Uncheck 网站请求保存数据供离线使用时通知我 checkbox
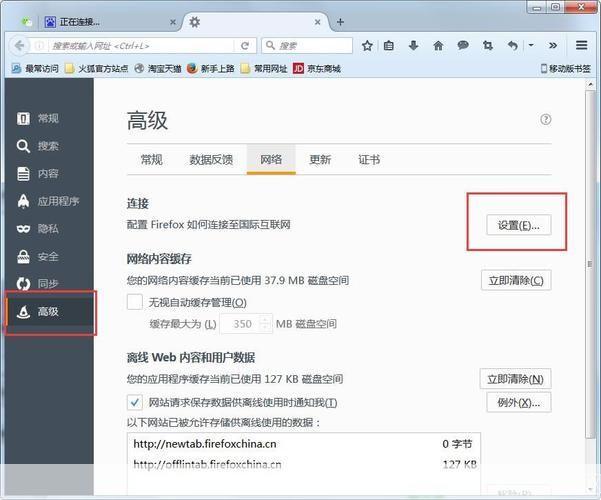 pos(135,402)
